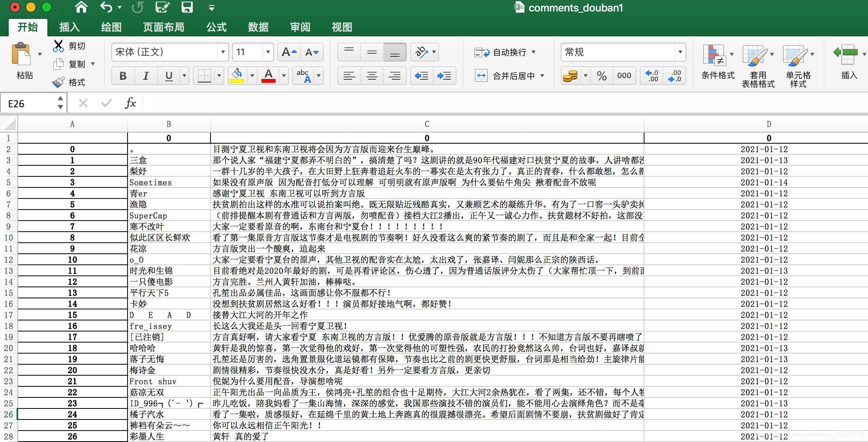
Task: Open the font name dropdown
Action: pyautogui.click(x=223, y=52)
